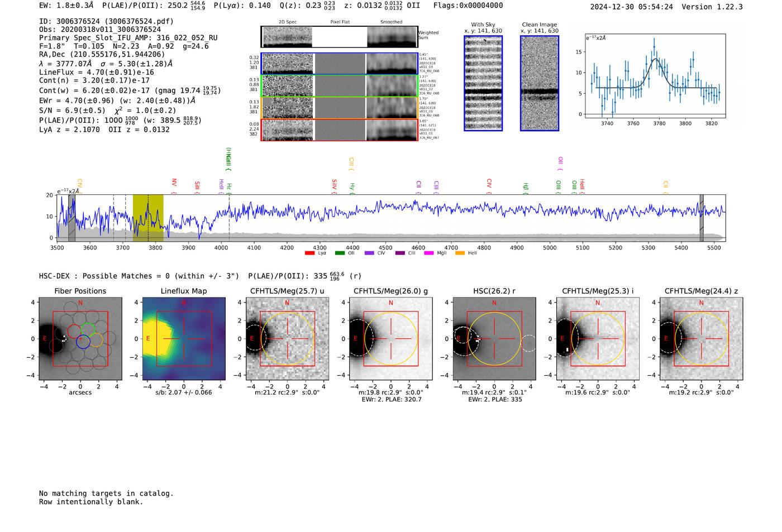Select the CFHTLS/Meg(24.4) z cutout image
The height and width of the screenshot is (532, 782).
point(701,338)
